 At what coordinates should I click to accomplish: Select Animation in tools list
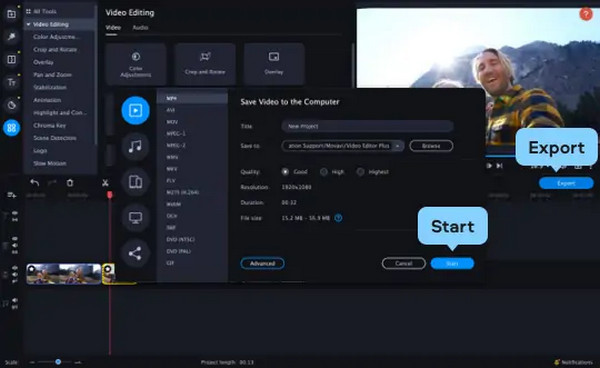click(x=47, y=100)
